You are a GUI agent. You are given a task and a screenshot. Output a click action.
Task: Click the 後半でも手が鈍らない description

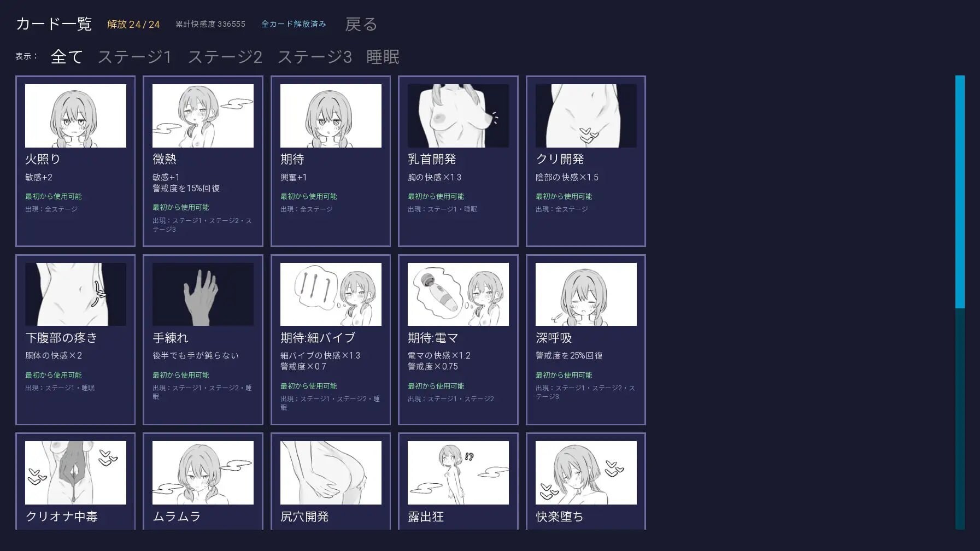coord(196,355)
